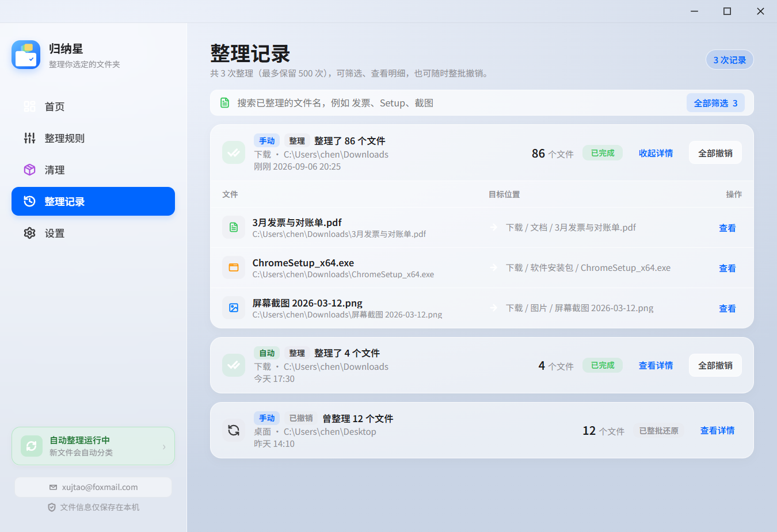Undo all in the 86 个文件 record with 全部撤销
Viewport: 777px width, 532px height.
[x=715, y=153]
